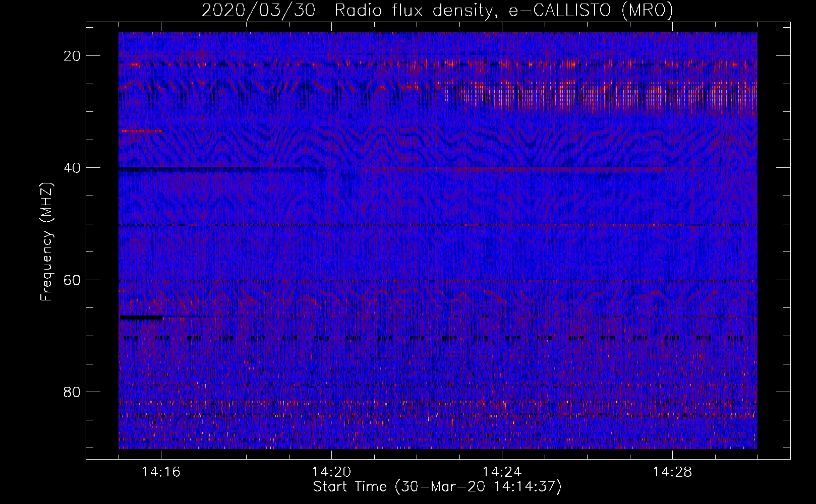Screen dimensions: 816x504
Task: Click the 80 MHz frequency tick label
Action: (73, 392)
